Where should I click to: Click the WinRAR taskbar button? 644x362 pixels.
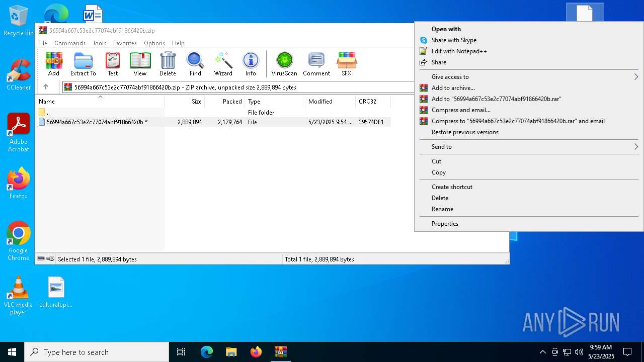281,352
